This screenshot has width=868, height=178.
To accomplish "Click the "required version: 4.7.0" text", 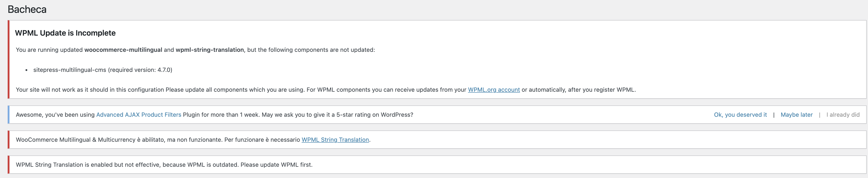I will pos(140,70).
